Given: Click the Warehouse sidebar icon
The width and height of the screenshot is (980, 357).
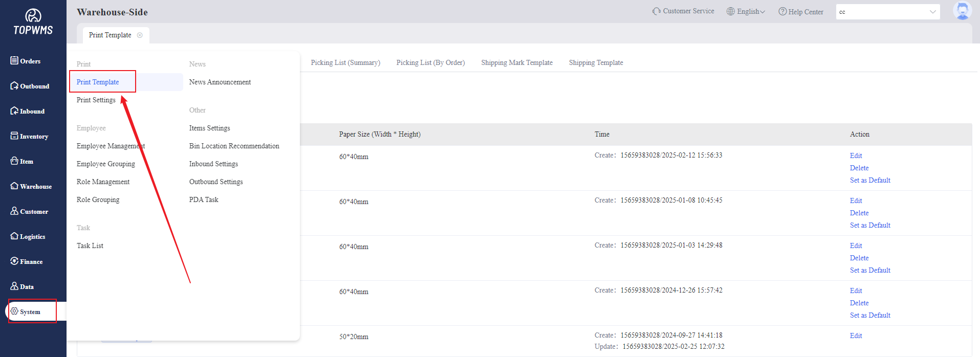Looking at the screenshot, I should pos(14,186).
